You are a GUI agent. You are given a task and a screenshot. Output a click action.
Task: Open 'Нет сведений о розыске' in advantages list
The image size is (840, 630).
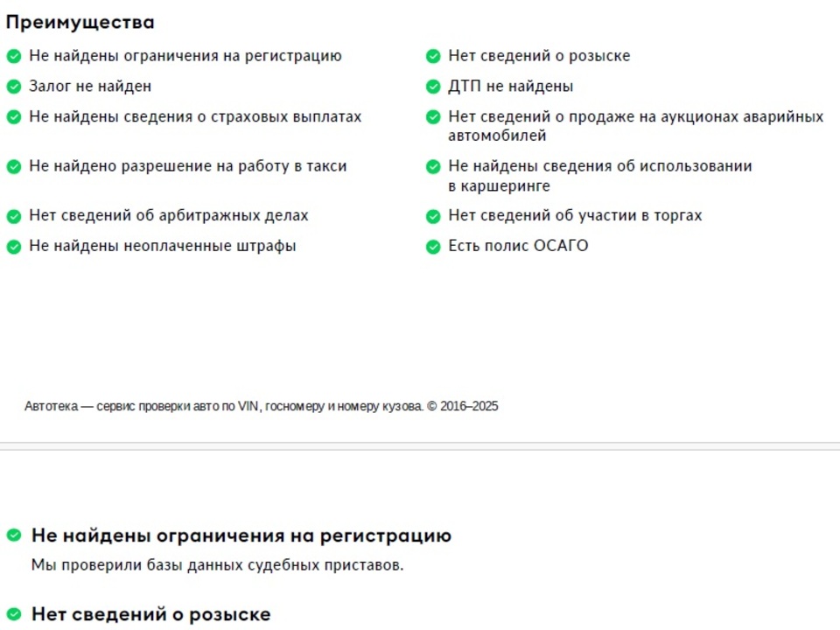539,56
